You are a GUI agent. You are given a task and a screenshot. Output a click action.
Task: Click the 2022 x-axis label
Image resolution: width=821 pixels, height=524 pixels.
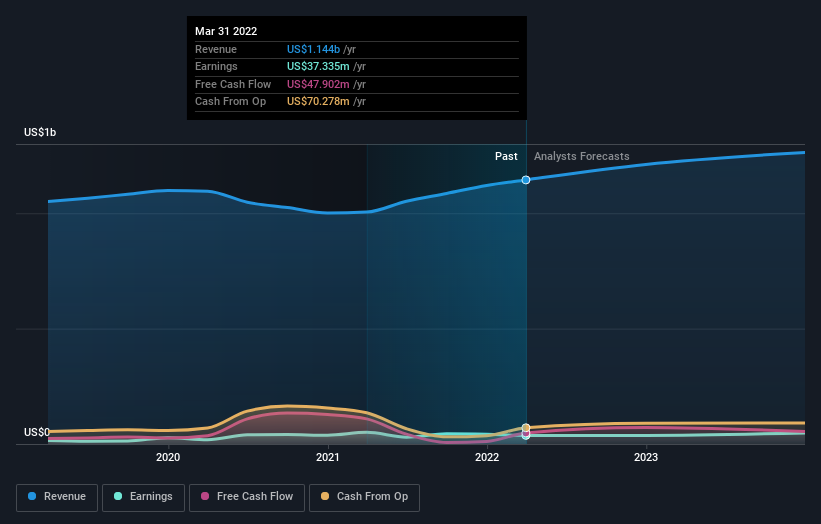point(487,457)
